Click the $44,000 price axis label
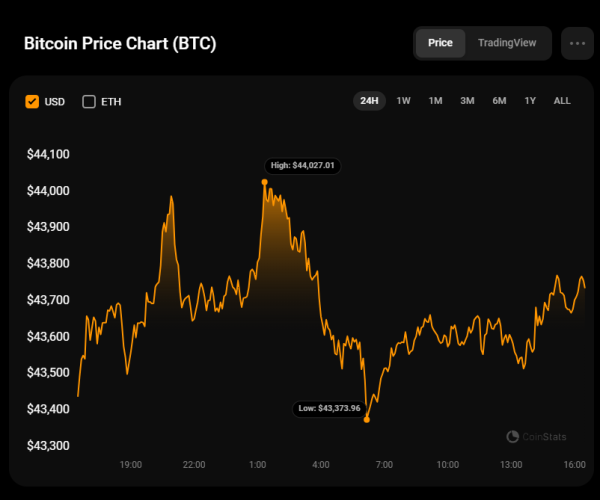 [x=56, y=190]
